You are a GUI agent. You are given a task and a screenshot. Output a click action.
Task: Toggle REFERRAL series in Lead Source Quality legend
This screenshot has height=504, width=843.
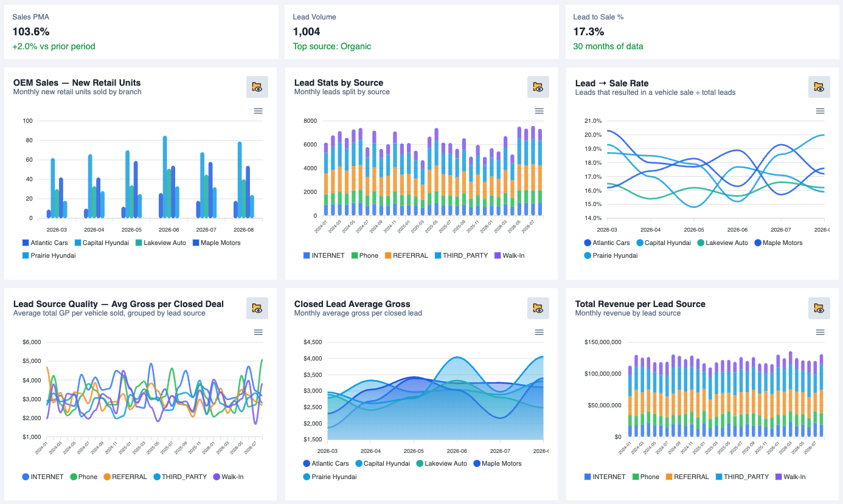(125, 477)
